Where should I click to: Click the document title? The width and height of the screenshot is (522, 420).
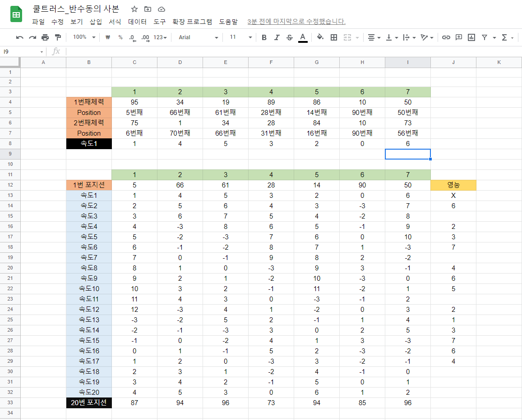pyautogui.click(x=75, y=9)
